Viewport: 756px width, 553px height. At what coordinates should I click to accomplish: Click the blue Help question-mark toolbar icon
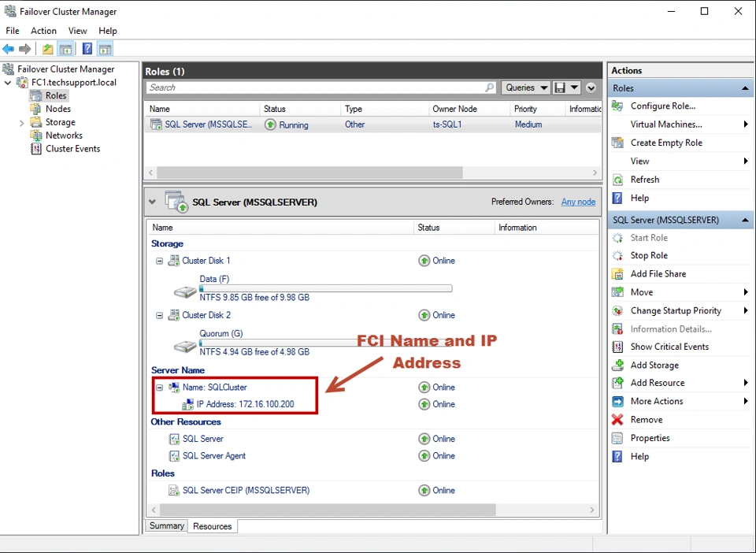(x=87, y=49)
